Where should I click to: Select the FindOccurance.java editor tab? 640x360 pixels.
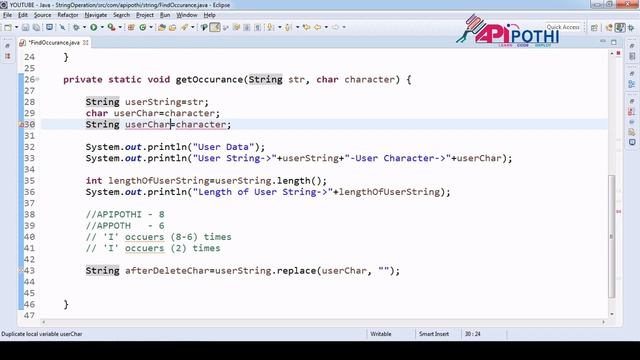54,42
